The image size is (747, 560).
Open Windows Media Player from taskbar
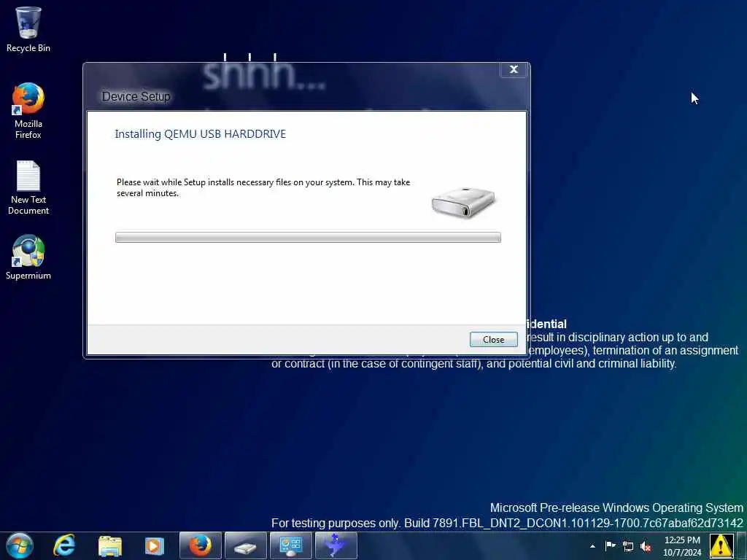(x=154, y=545)
